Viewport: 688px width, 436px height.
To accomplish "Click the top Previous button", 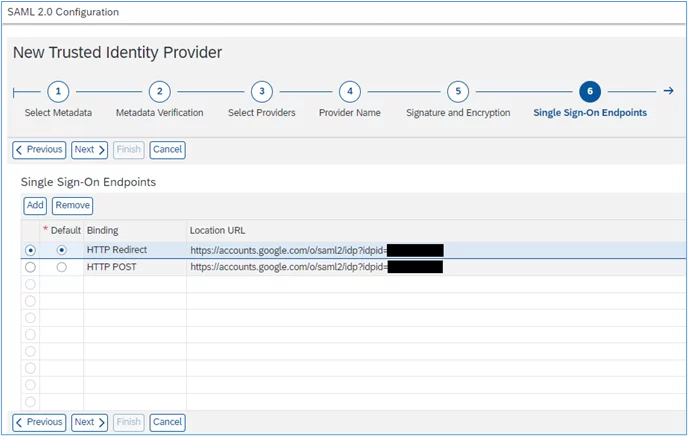I will point(39,150).
